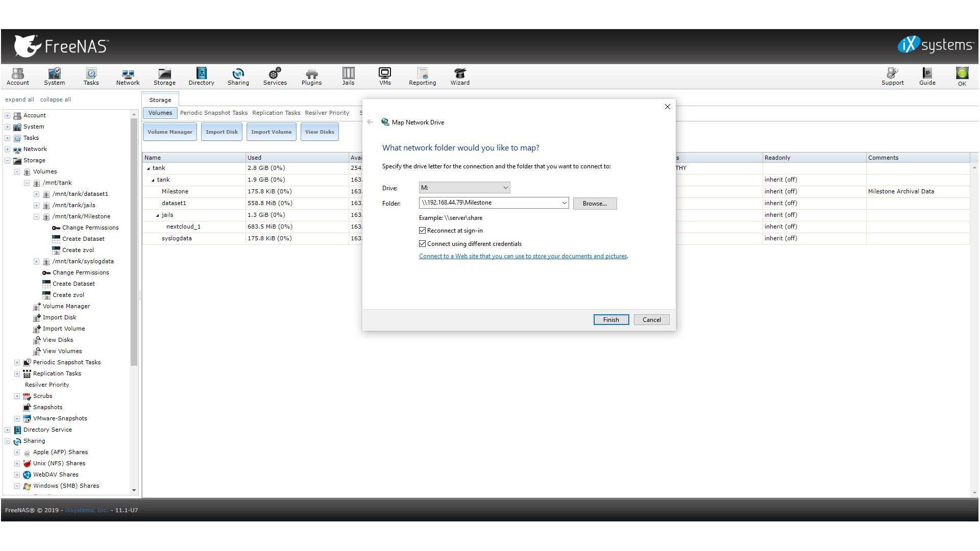
Task: Open the Drive letter dropdown
Action: point(464,188)
